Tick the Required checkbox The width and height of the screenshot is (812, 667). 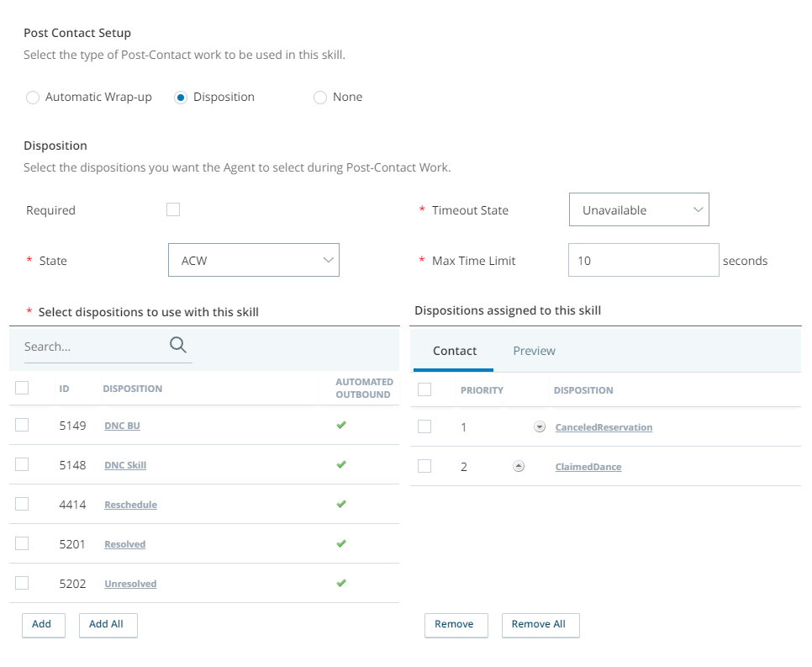click(x=173, y=209)
